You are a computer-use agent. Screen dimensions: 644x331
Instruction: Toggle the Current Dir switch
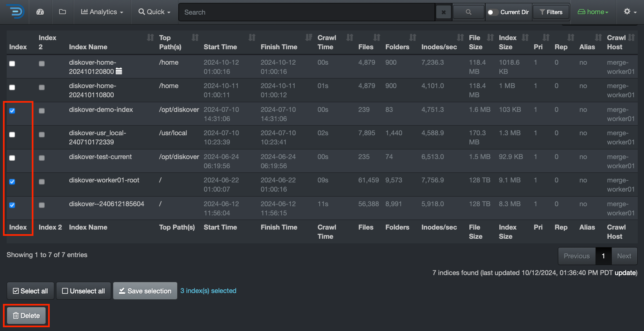(493, 12)
